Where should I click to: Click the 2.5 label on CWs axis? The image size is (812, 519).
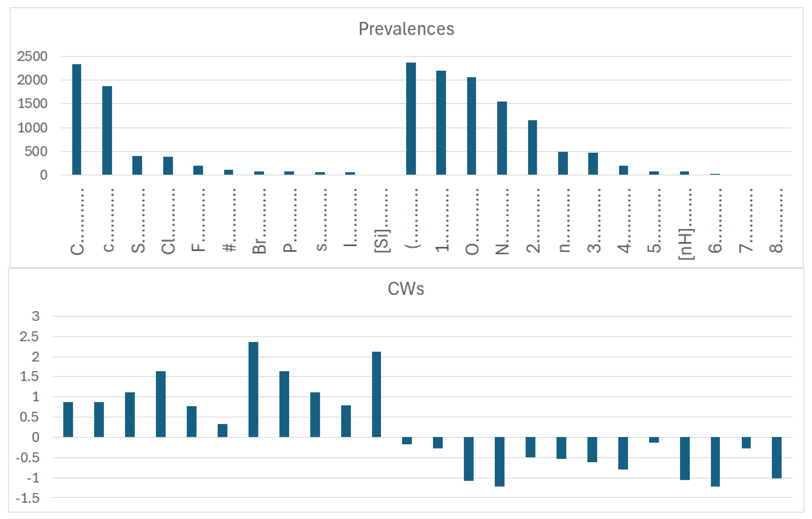[29, 337]
